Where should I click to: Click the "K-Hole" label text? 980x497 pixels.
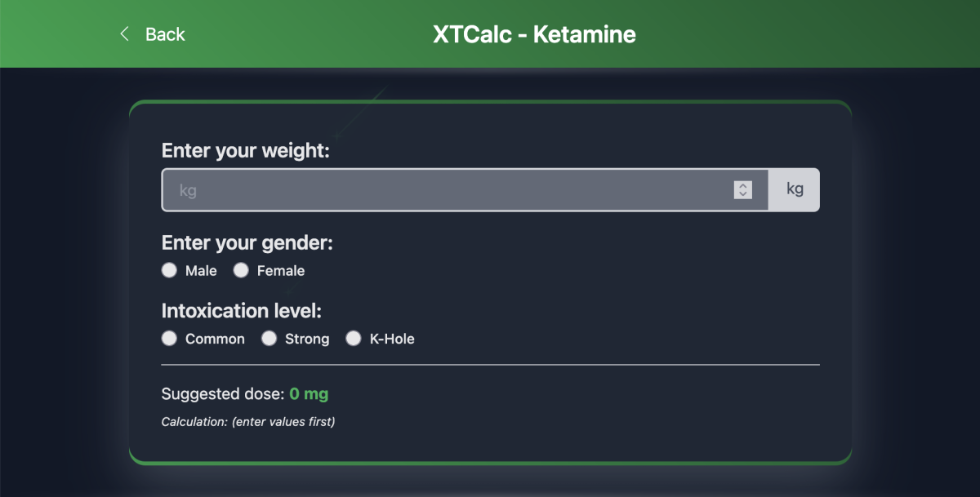(392, 339)
